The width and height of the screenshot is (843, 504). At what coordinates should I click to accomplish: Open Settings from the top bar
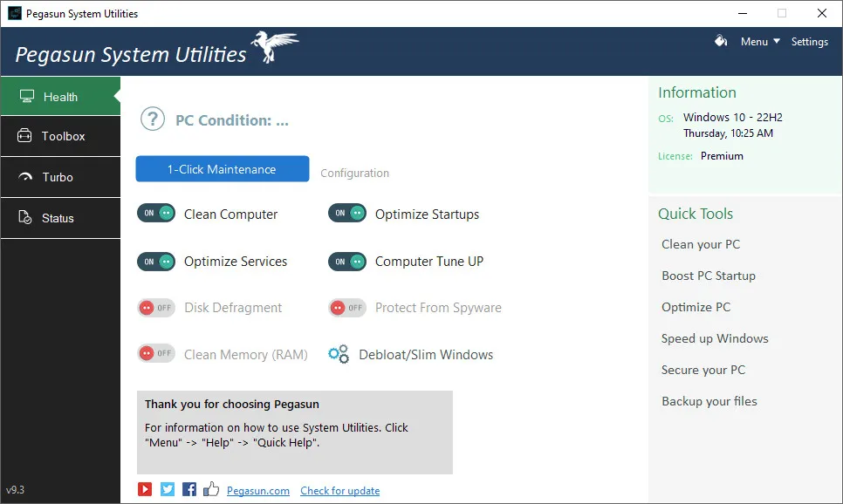click(x=810, y=41)
